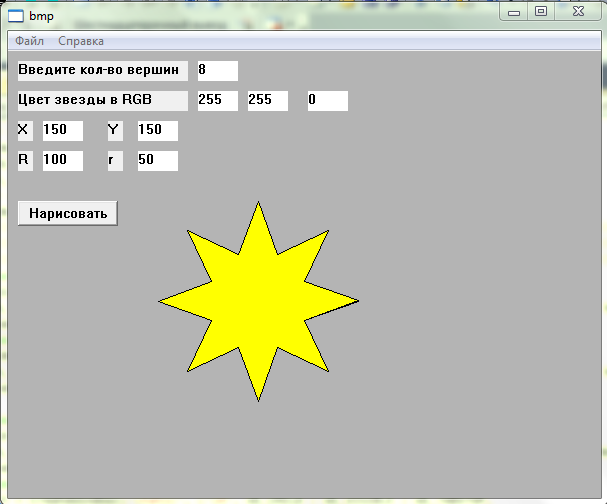Click the lowercase r label
Viewport: 607px width, 504px height.
[115, 161]
